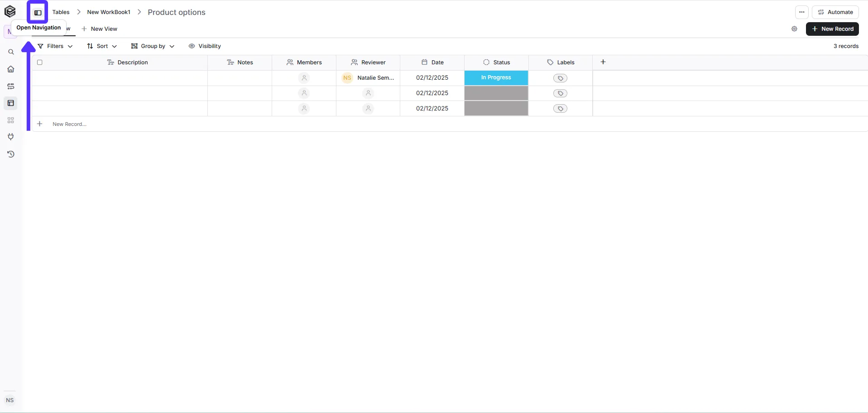The width and height of the screenshot is (868, 413).
Task: Expand the Sort dropdown
Action: [x=102, y=46]
